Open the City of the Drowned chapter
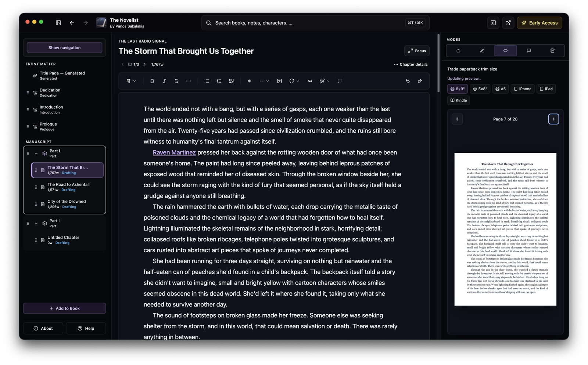588x365 pixels. [68, 204]
